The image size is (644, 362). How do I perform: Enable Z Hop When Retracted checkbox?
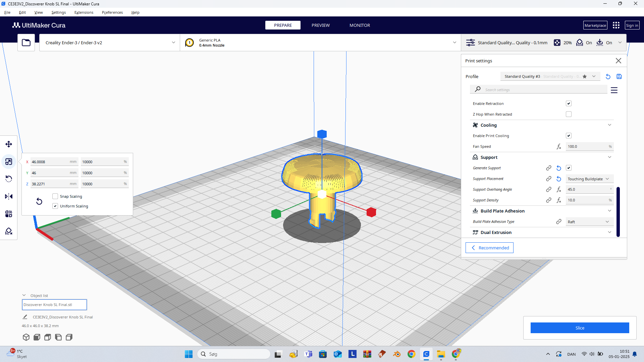(x=569, y=114)
